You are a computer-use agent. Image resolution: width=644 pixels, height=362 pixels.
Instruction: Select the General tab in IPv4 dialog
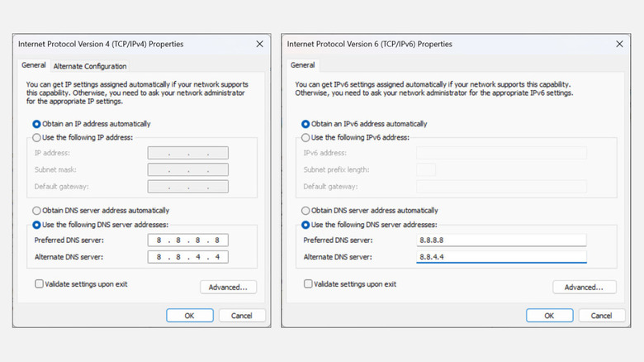tap(33, 66)
